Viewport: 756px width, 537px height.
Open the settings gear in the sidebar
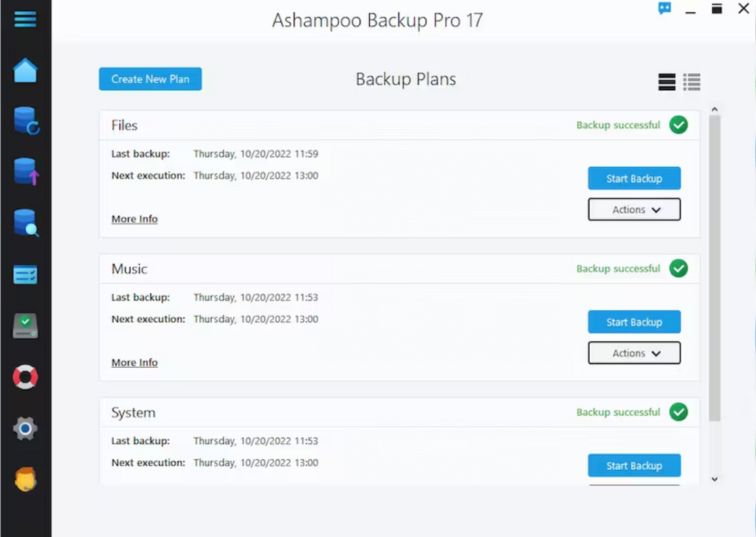click(x=25, y=428)
